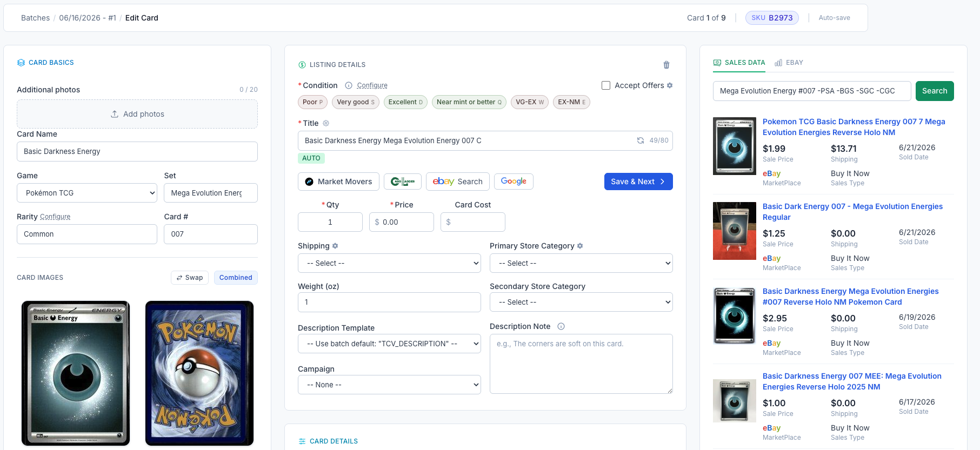
Task: Open condition Configure link
Action: tap(372, 85)
